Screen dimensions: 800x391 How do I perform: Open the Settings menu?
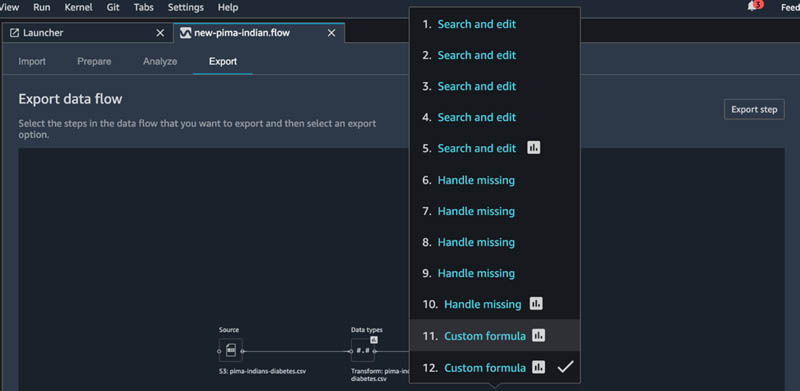(186, 8)
